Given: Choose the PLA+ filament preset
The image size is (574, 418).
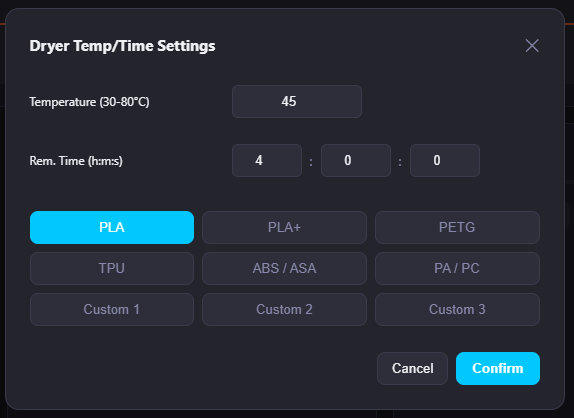Looking at the screenshot, I should coord(284,227).
